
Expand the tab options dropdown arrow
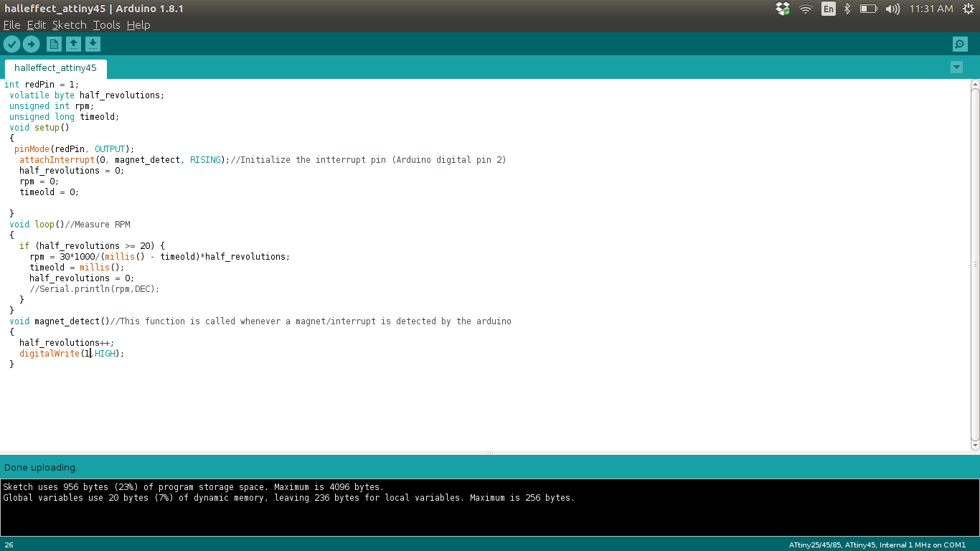point(956,67)
